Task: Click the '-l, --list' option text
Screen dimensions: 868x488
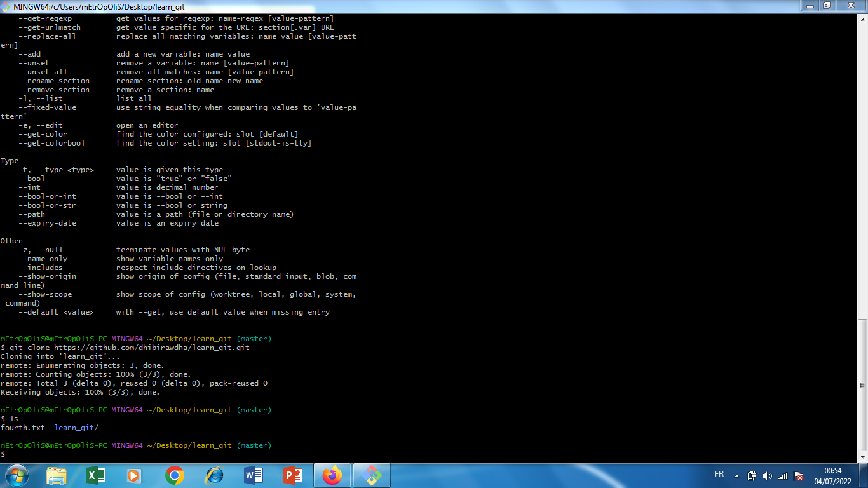Action: point(41,98)
